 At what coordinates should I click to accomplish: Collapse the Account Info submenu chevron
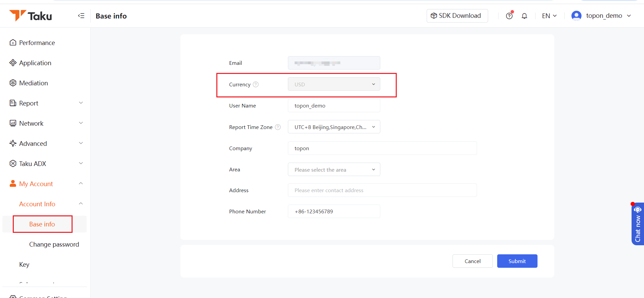point(81,204)
